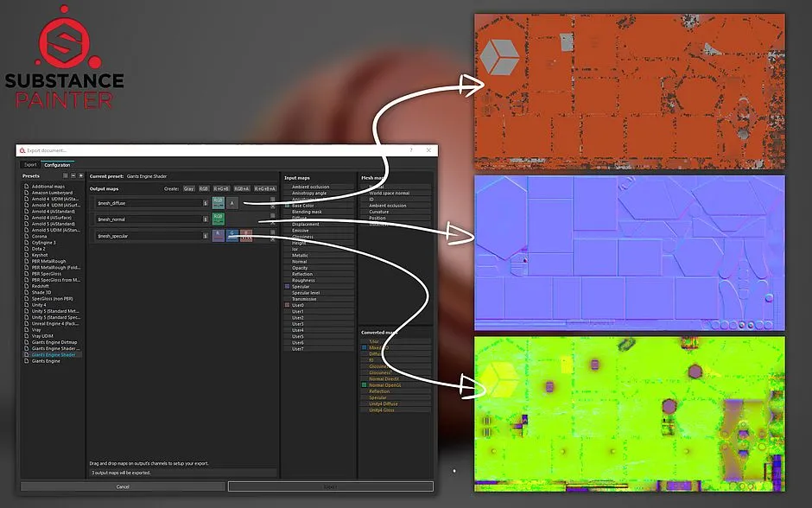The width and height of the screenshot is (812, 508).
Task: Toggle the checkbox beside $mesh_specular output
Action: [271, 232]
